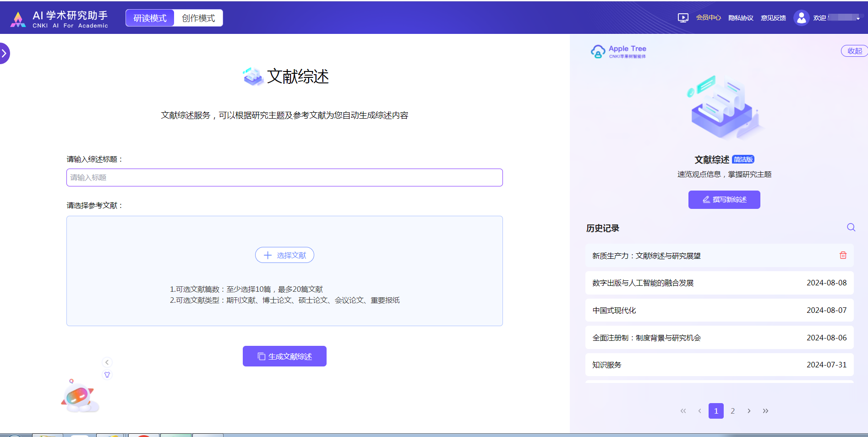Image resolution: width=868 pixels, height=437 pixels.
Task: Collapse the mascot with the small chevron
Action: (x=107, y=362)
